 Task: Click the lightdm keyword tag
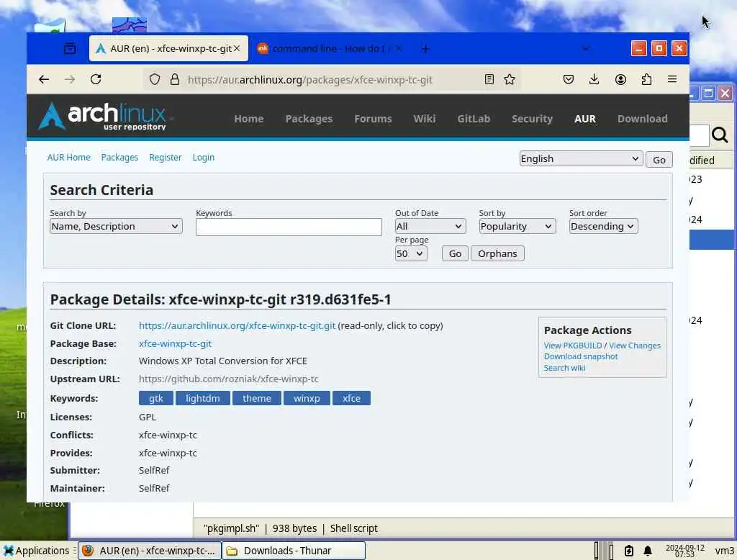(202, 398)
